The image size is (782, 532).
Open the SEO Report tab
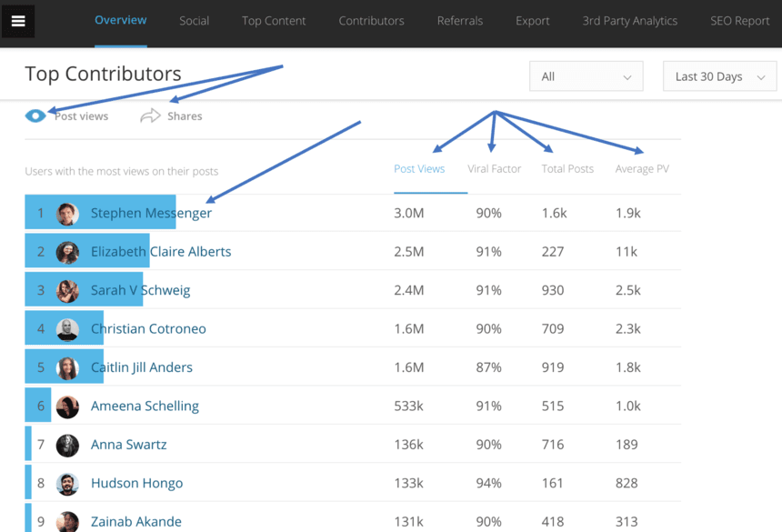739,21
